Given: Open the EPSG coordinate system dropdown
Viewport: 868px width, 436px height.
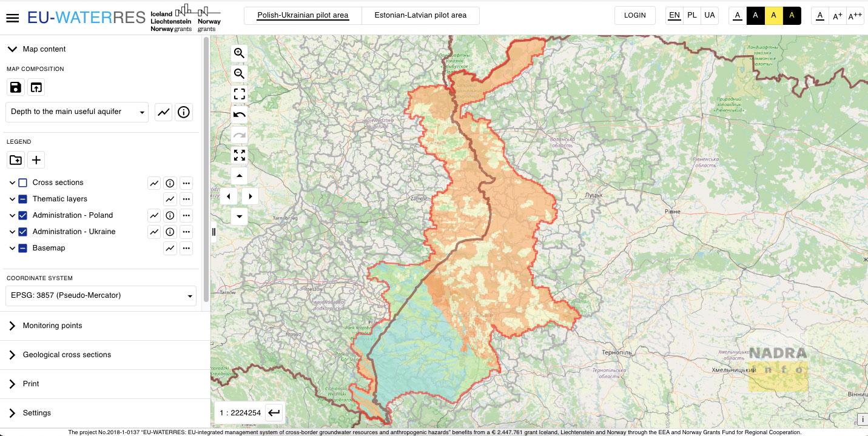Looking at the screenshot, I should tap(101, 296).
